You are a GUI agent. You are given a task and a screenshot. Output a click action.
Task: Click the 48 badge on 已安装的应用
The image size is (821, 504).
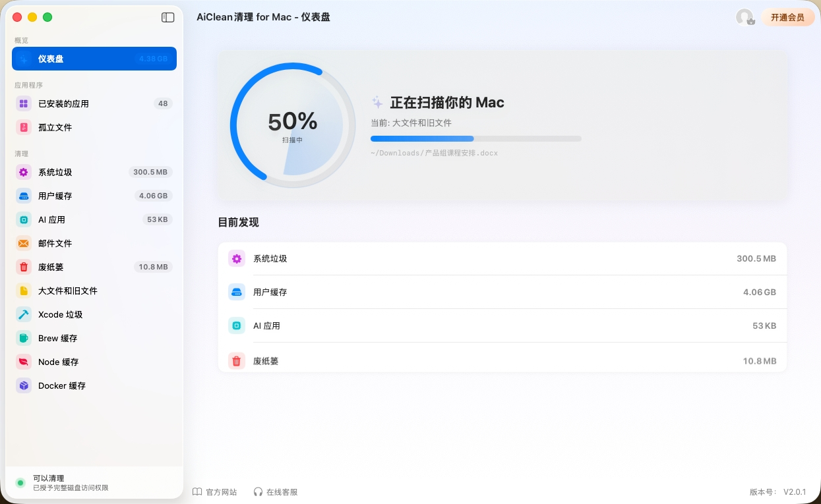pyautogui.click(x=163, y=103)
